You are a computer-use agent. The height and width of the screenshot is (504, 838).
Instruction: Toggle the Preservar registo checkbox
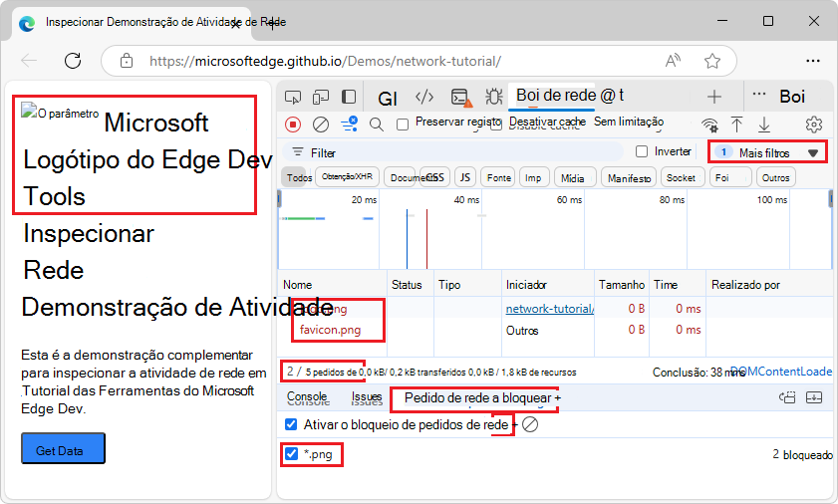pyautogui.click(x=403, y=125)
